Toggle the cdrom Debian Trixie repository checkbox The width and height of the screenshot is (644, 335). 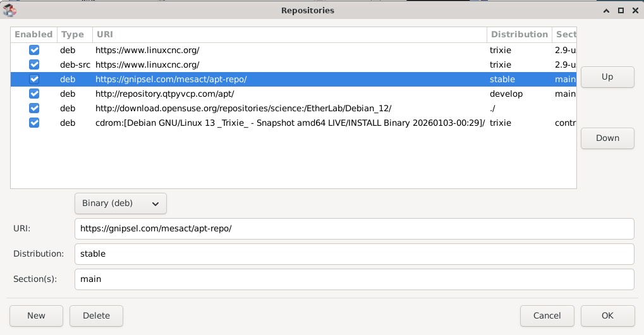pos(34,123)
